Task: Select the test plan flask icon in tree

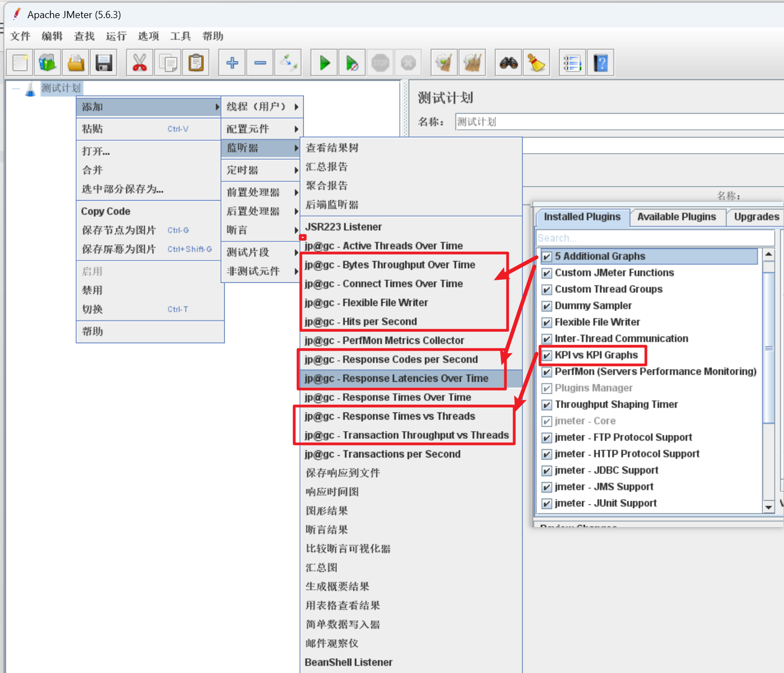Action: tap(30, 89)
